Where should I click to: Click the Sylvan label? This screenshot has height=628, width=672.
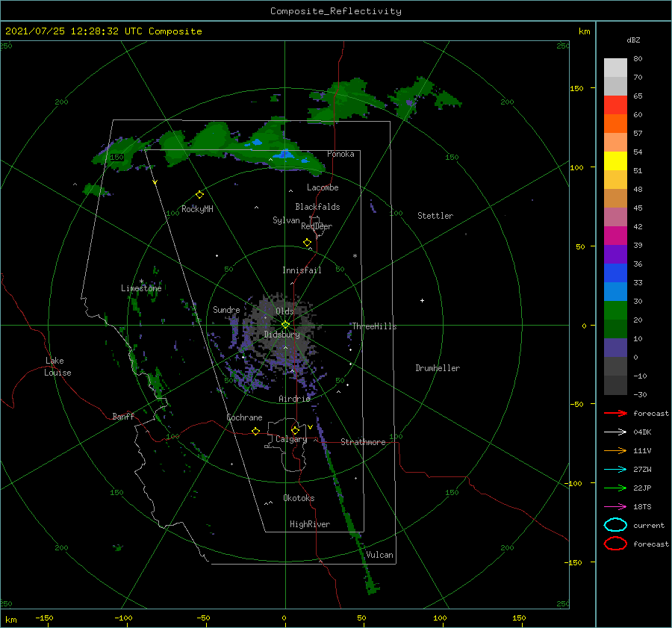[286, 220]
